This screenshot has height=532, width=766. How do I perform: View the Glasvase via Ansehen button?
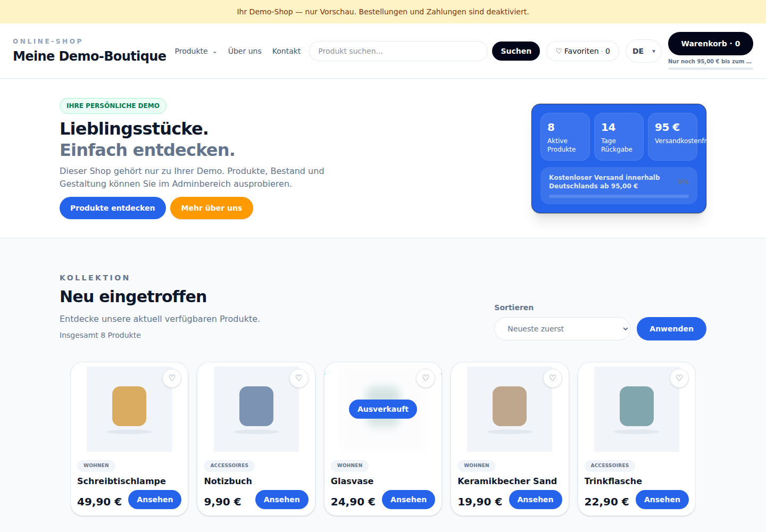409,500
